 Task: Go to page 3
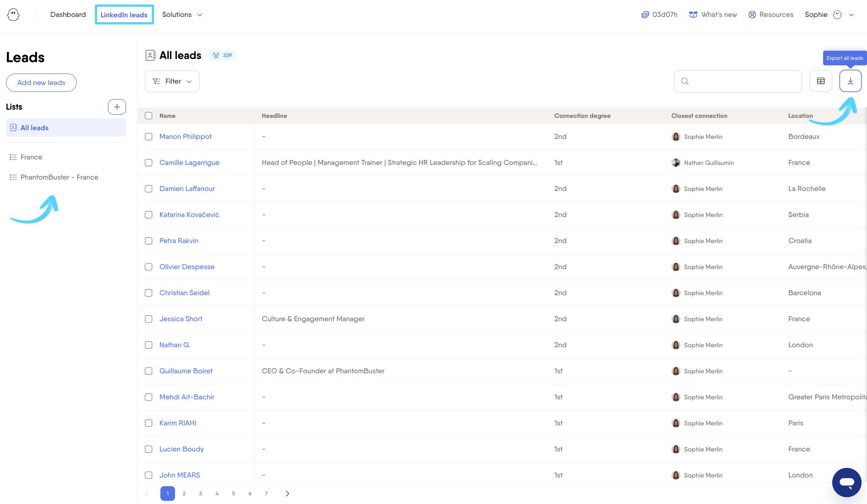tap(201, 493)
